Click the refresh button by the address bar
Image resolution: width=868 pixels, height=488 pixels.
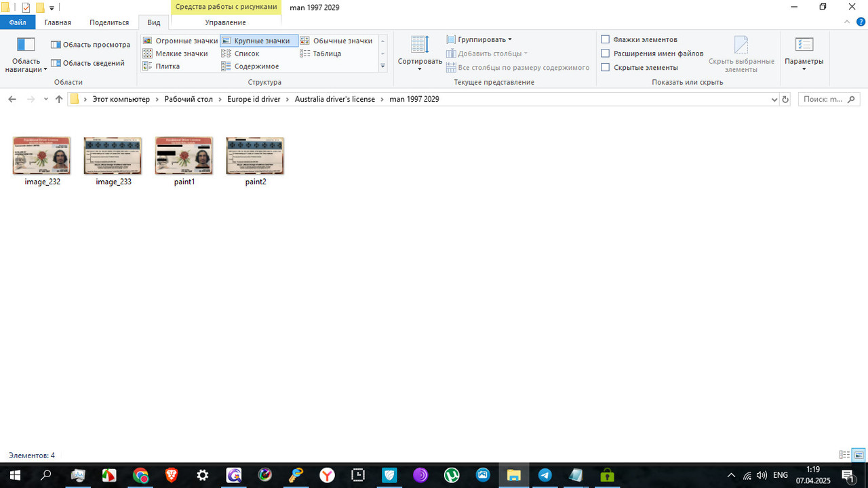[785, 100]
